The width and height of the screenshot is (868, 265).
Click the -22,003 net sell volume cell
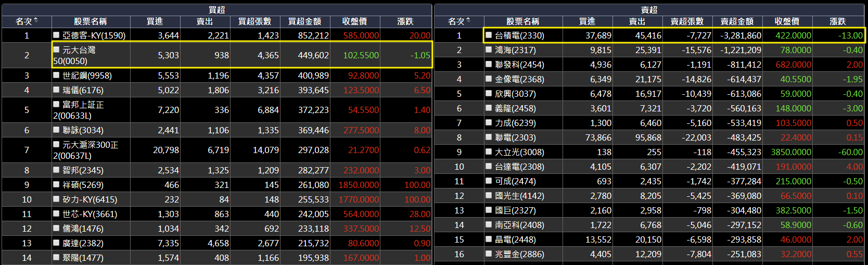point(697,137)
